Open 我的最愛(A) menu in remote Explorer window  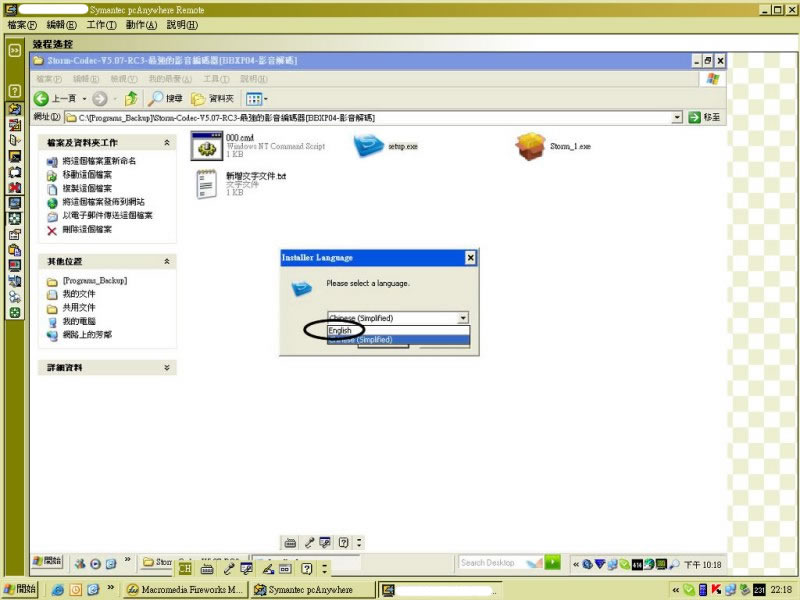[x=170, y=79]
